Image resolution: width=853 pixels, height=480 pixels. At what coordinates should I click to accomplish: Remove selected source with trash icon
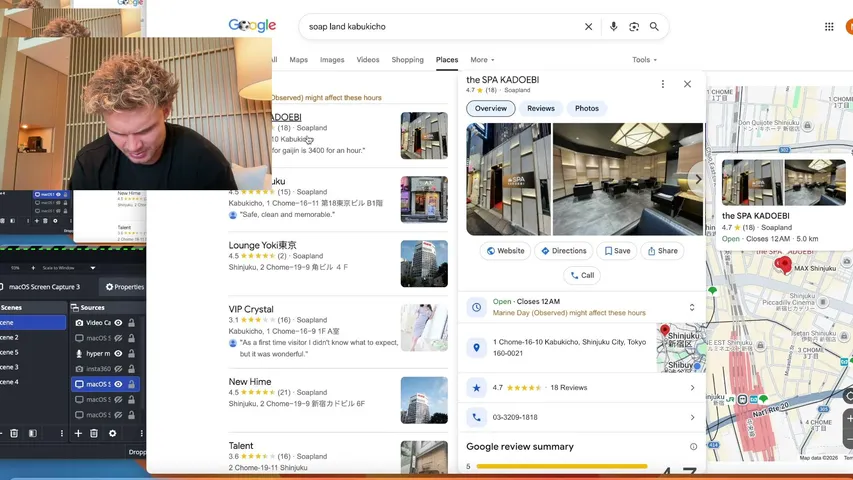94,433
